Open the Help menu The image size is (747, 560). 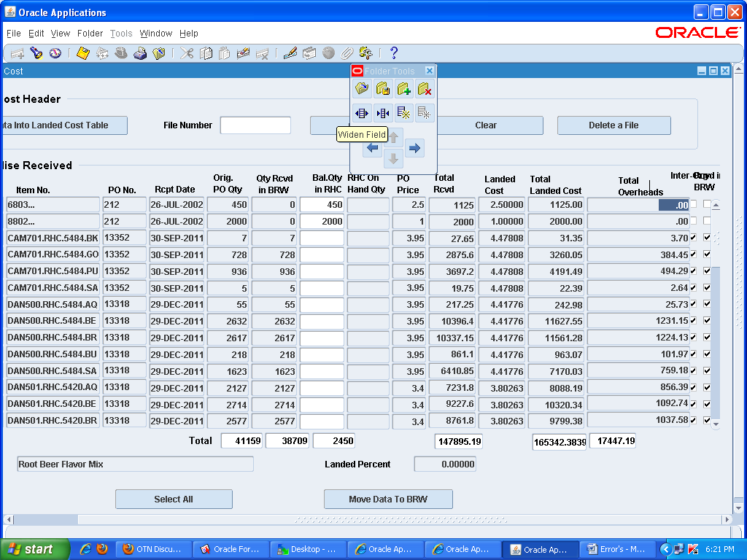point(189,34)
